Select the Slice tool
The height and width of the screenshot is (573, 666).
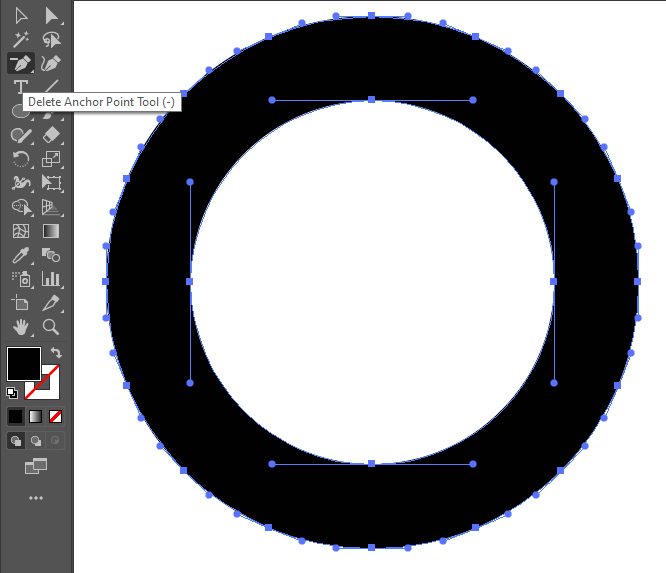pos(51,303)
